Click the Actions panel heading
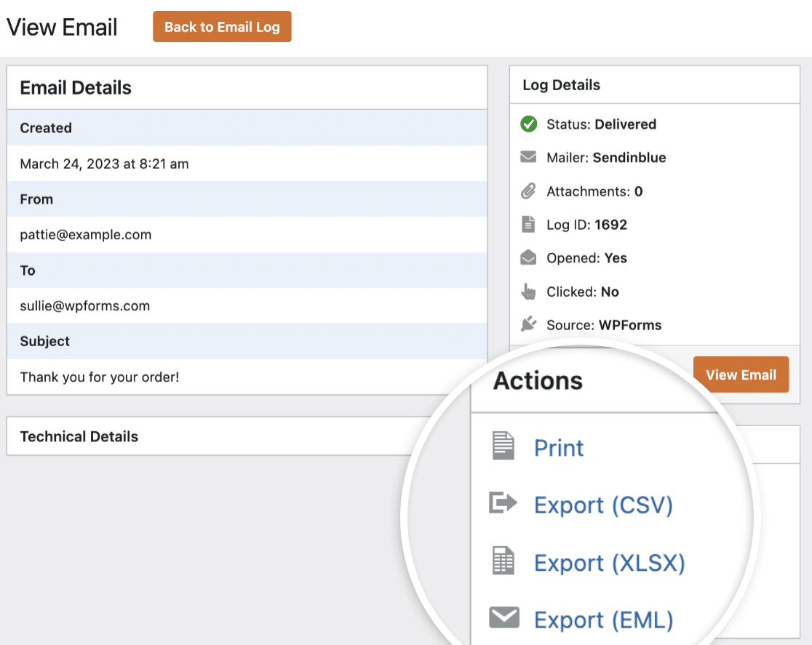 pyautogui.click(x=538, y=380)
